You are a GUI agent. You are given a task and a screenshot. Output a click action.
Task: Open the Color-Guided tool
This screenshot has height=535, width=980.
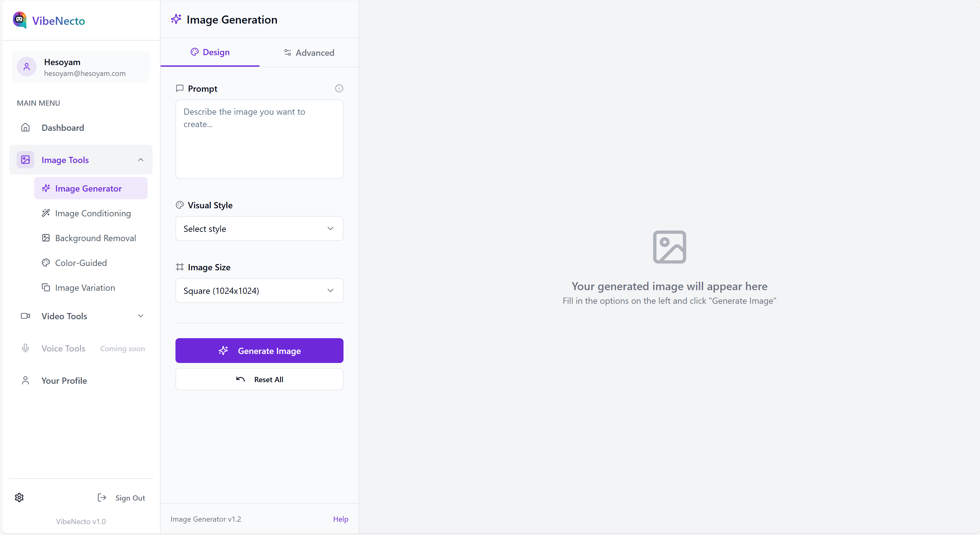tap(81, 263)
